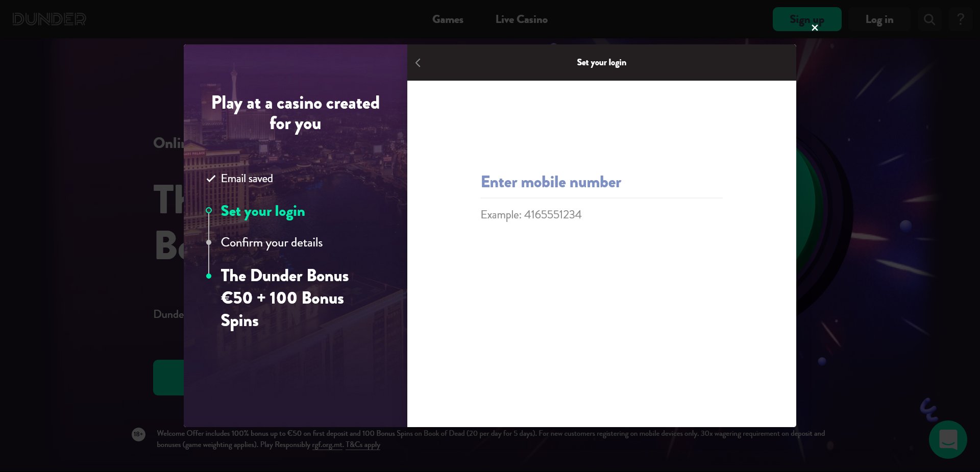Select the Set your login step

[263, 211]
